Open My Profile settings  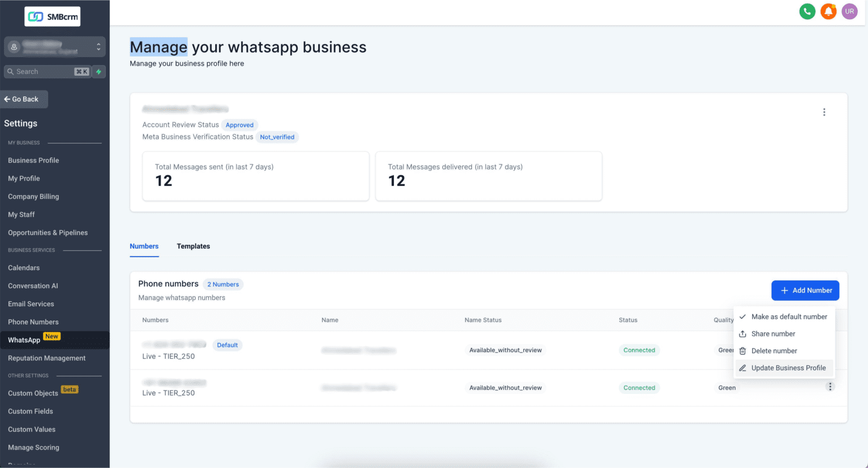[x=24, y=179]
